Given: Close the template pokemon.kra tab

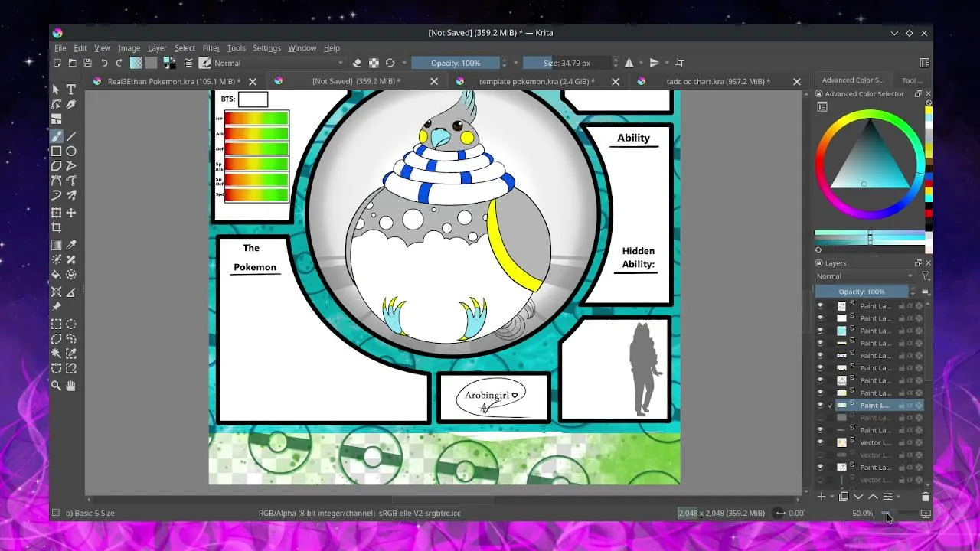Looking at the screenshot, I should pyautogui.click(x=616, y=81).
